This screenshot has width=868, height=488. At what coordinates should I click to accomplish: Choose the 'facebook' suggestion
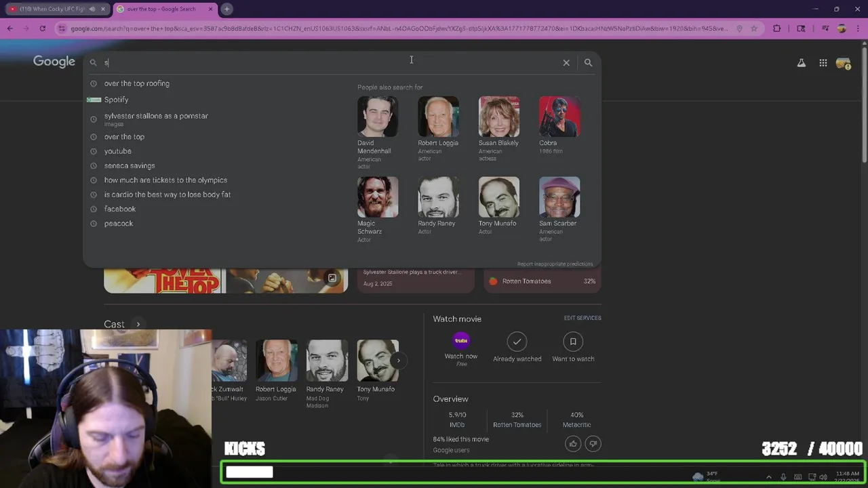click(120, 209)
